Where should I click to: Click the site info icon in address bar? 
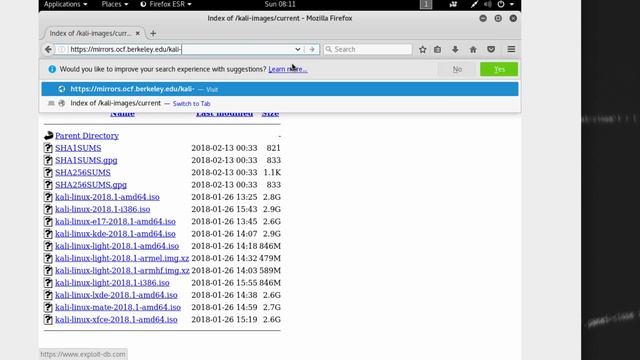(61, 49)
